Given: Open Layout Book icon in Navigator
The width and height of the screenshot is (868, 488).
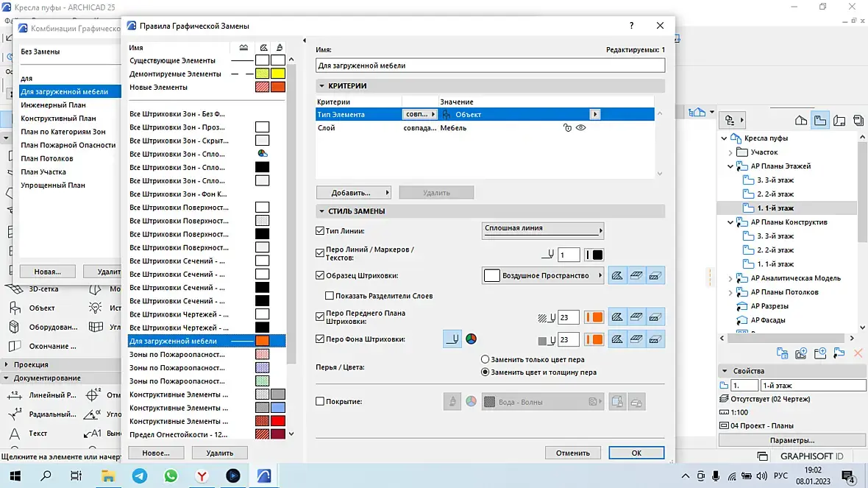Looking at the screenshot, I should [x=839, y=120].
